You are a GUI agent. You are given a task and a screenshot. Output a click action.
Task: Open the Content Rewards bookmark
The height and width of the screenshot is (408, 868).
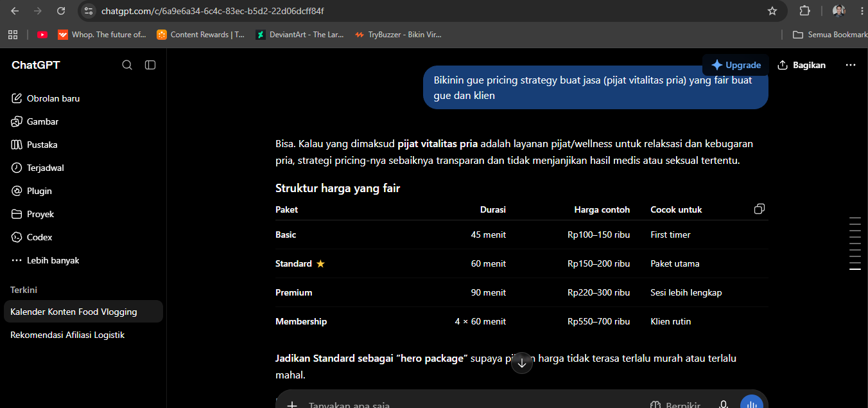click(x=201, y=35)
